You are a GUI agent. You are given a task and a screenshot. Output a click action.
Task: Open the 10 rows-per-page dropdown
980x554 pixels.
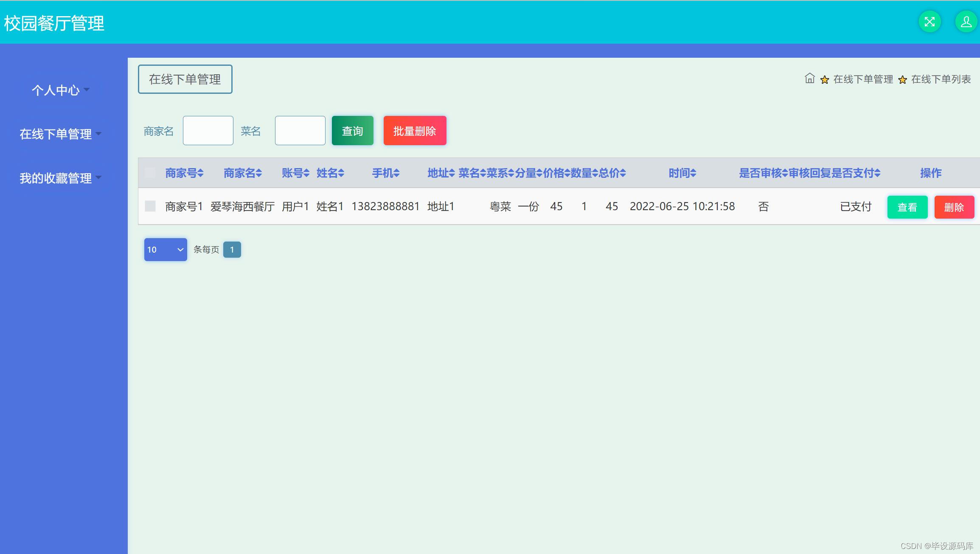(x=166, y=250)
